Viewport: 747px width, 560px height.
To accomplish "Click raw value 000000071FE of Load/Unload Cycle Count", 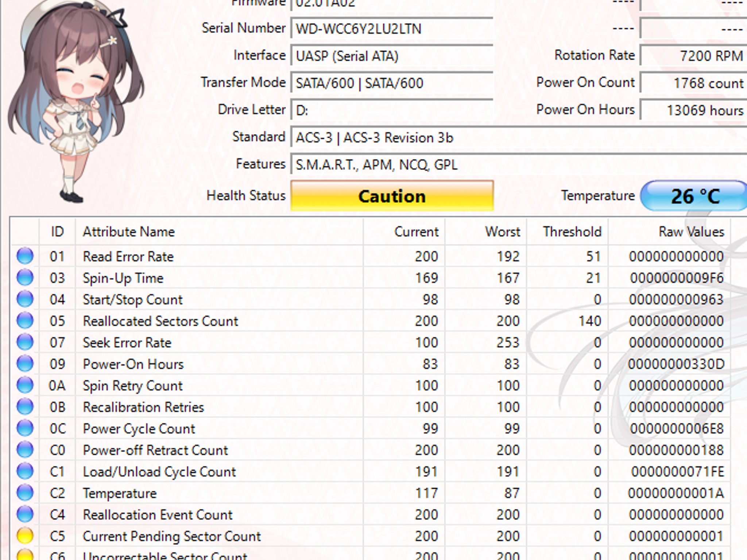I will point(678,471).
